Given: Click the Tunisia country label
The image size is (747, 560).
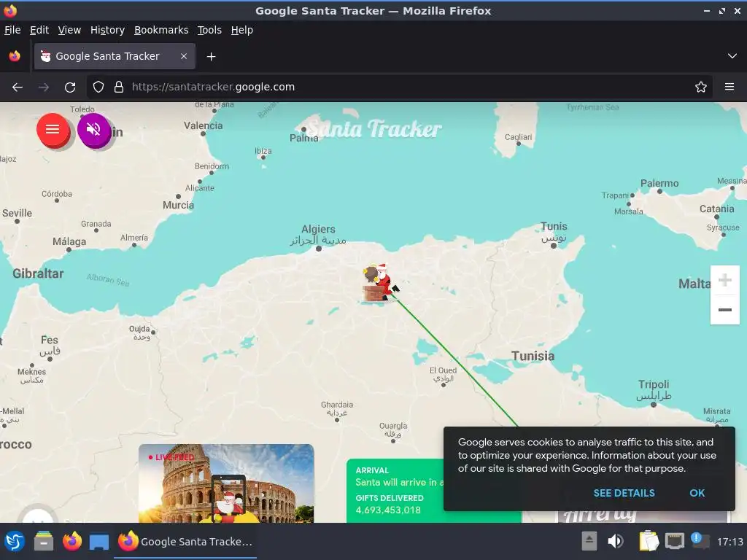Looking at the screenshot, I should pos(533,356).
